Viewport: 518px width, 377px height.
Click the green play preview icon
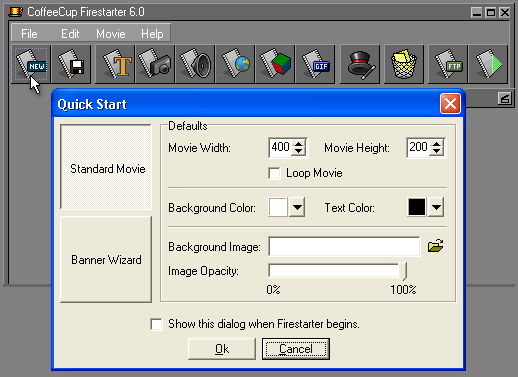pyautogui.click(x=488, y=64)
